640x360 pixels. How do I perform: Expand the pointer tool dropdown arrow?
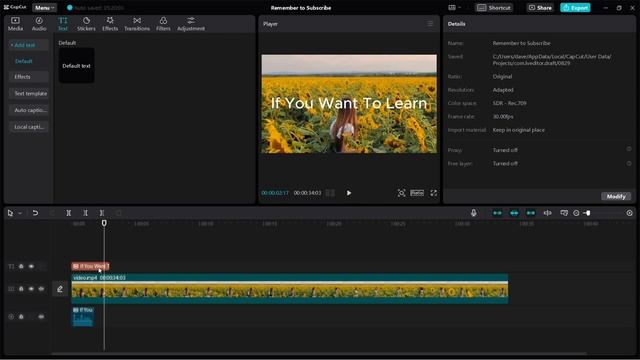point(20,213)
